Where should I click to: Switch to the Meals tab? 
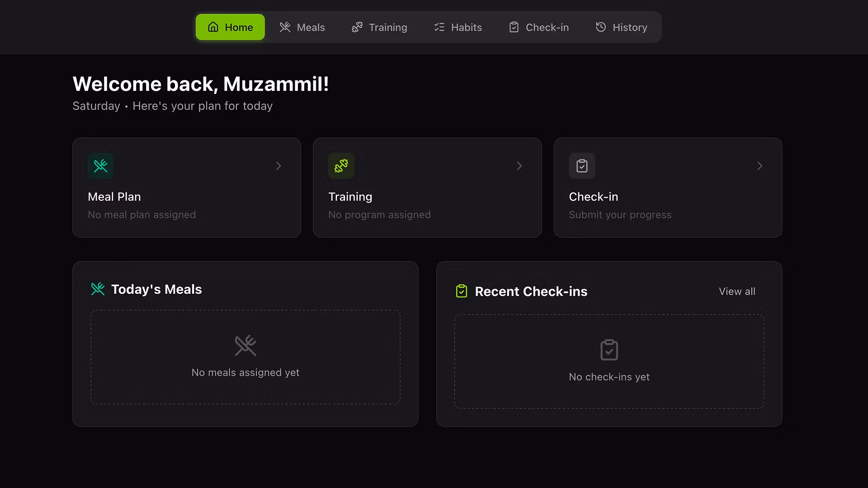[302, 27]
